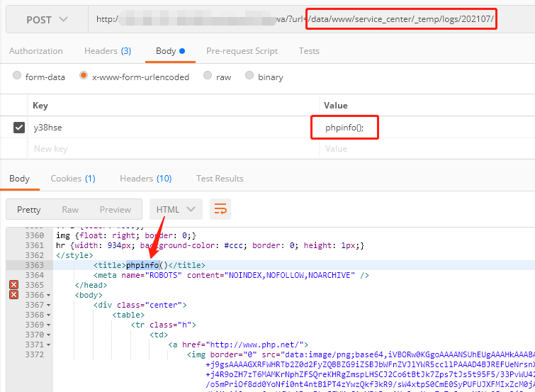Select the binary body option
Screen dimensions: 535x392
(x=249, y=77)
